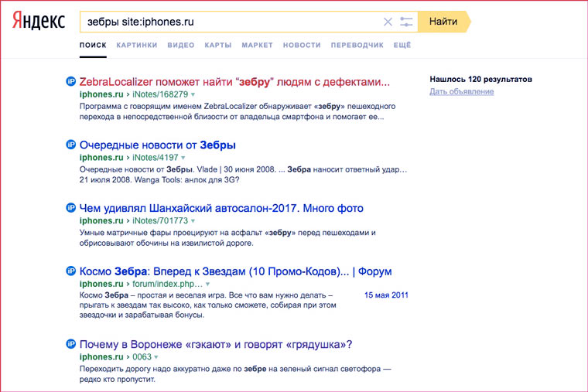Click the favicon beside the Воронеже result

point(70,344)
